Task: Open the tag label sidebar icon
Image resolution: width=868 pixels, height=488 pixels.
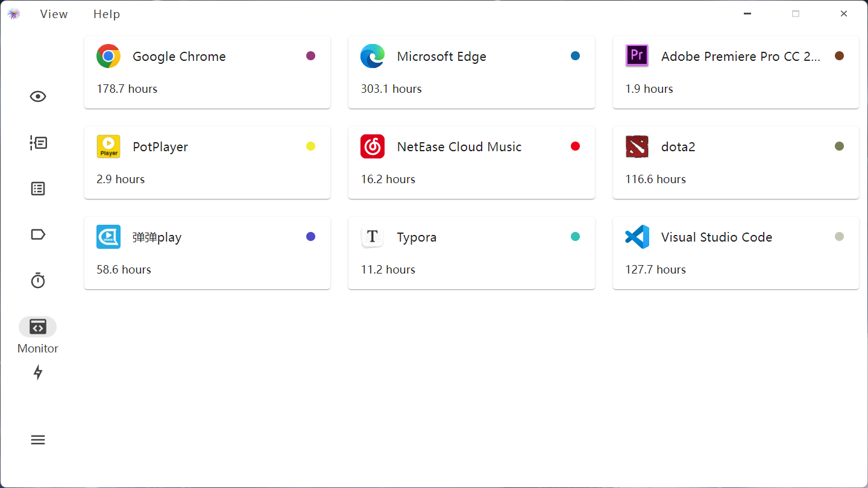Action: pyautogui.click(x=38, y=234)
